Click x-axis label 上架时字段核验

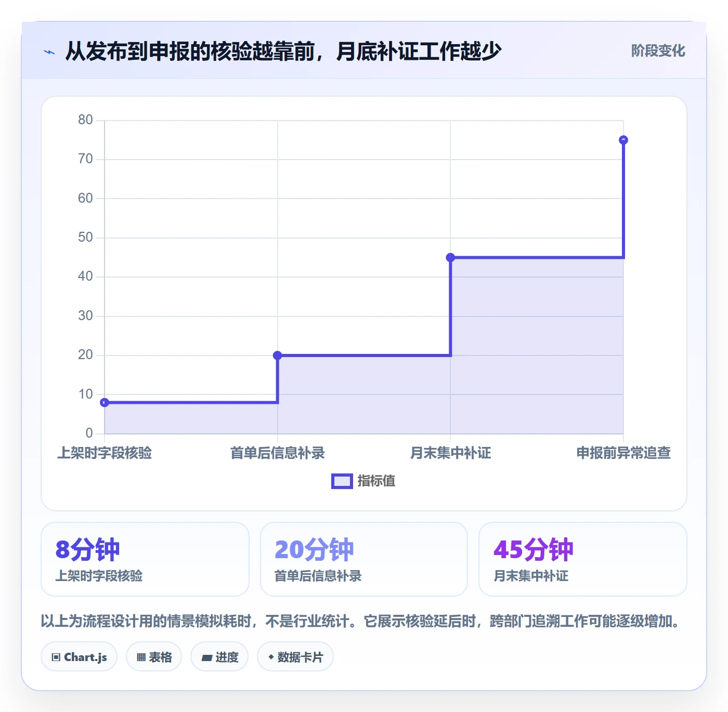(x=105, y=453)
